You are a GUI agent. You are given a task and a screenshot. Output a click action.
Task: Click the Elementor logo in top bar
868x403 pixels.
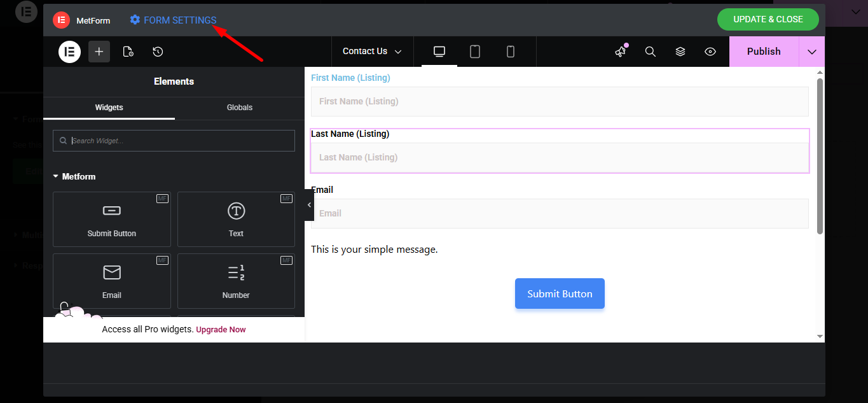click(70, 52)
